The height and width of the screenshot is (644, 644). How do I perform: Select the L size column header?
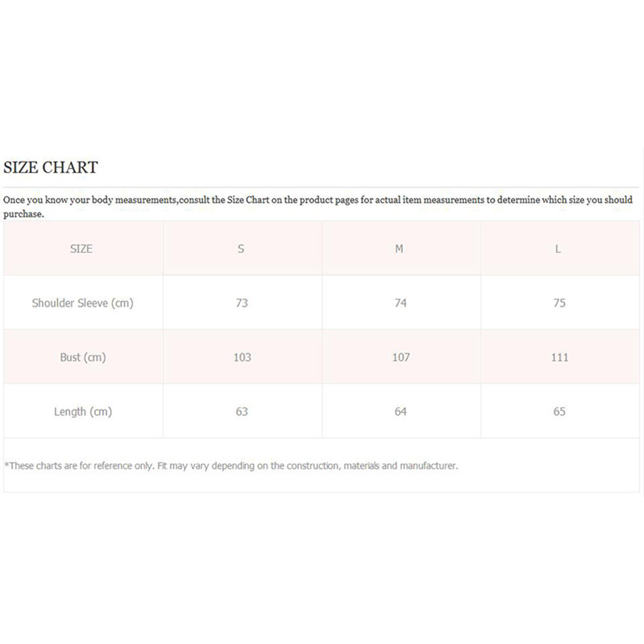[x=558, y=249]
